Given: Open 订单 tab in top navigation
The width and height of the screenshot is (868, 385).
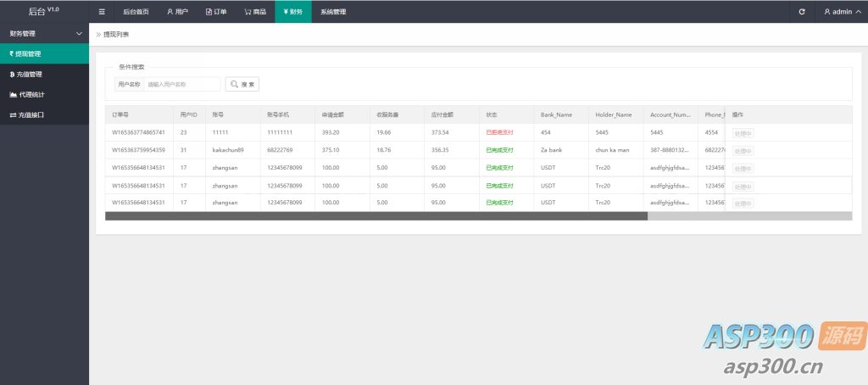Looking at the screenshot, I should click(x=216, y=12).
